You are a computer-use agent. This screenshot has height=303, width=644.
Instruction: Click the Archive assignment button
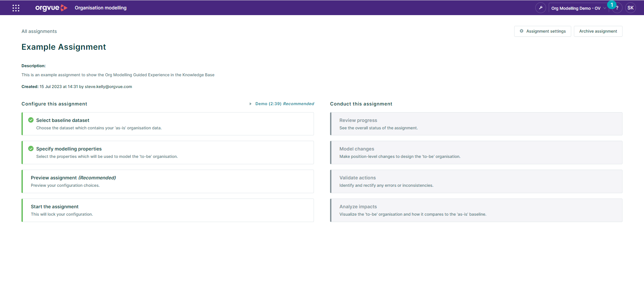coord(598,31)
